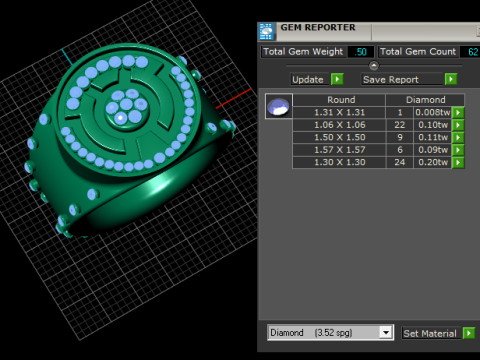
Task: Select the 1.57 X 1.57 size cell
Action: click(x=339, y=150)
